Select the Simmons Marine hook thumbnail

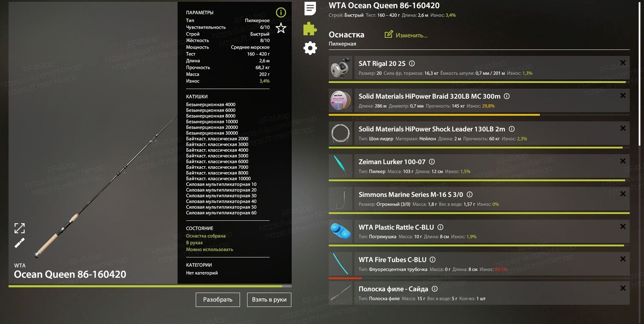click(341, 199)
